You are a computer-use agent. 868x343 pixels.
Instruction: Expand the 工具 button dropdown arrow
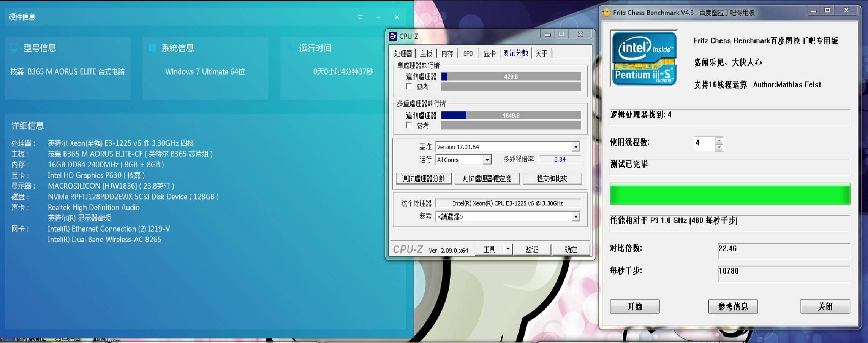pos(508,249)
